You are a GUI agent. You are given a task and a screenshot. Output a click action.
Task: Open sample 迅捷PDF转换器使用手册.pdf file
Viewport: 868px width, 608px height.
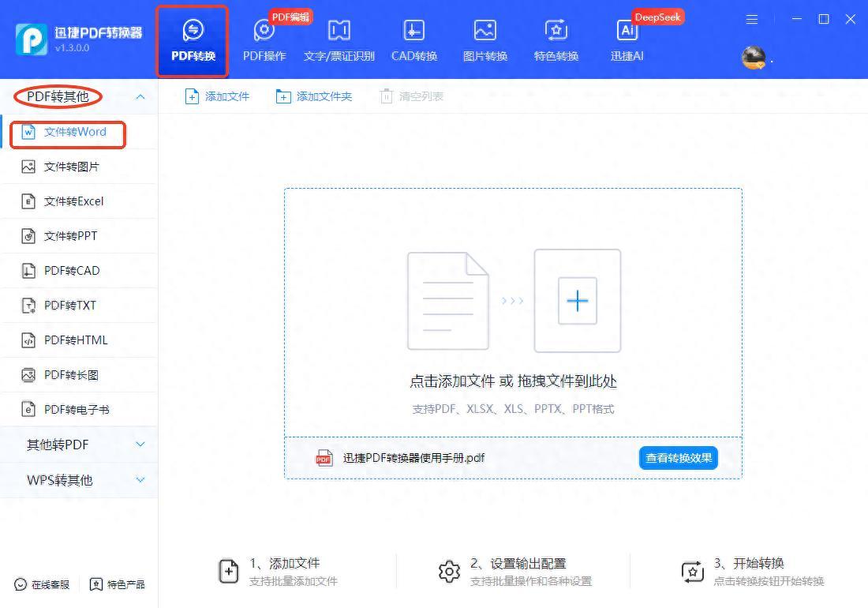[413, 458]
